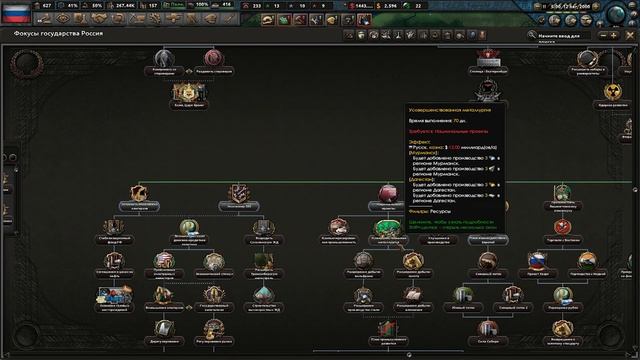The height and width of the screenshot is (360, 640).
Task: Open the eye-shaped intelligence icon in top toolbar
Action: tap(63, 19)
